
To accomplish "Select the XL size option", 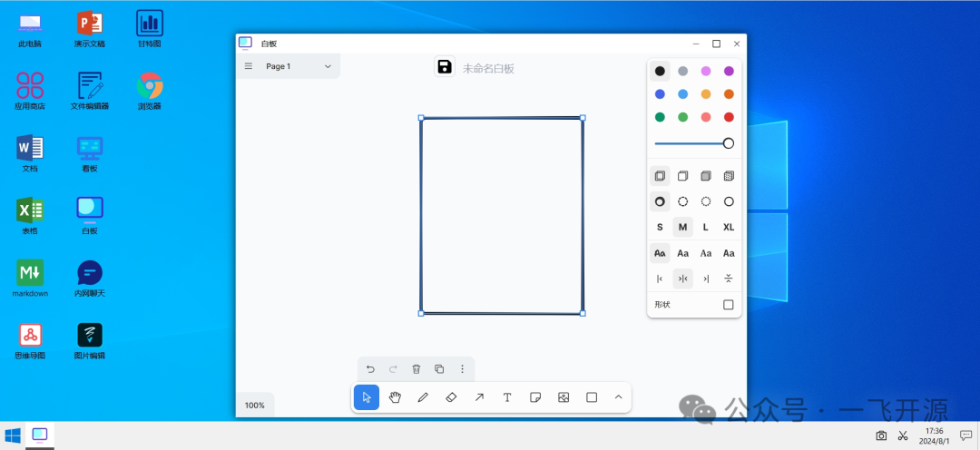I will 729,228.
